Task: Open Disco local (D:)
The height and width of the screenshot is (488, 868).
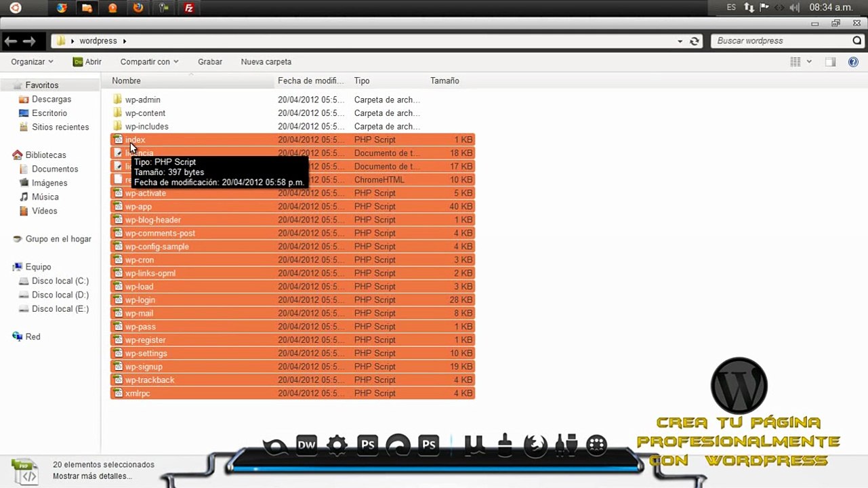Action: 60,295
